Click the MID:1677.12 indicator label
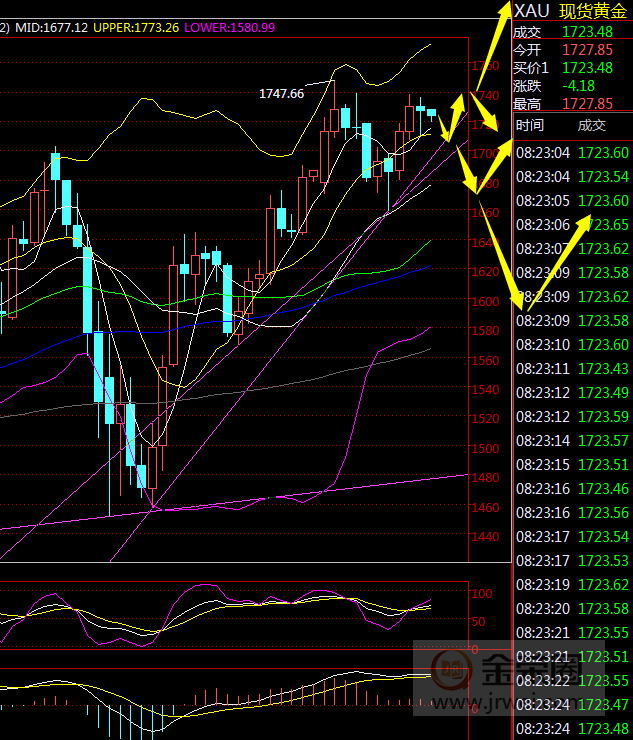633x740 pixels. [x=50, y=28]
